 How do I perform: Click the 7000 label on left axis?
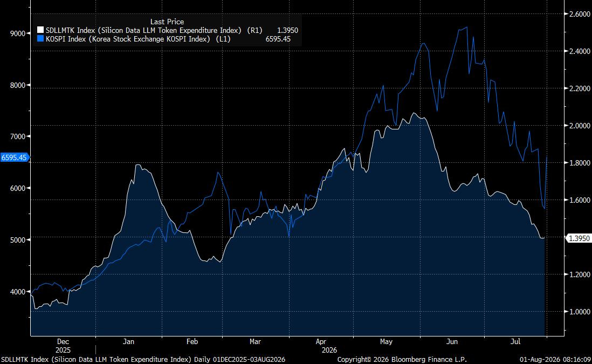click(18, 136)
